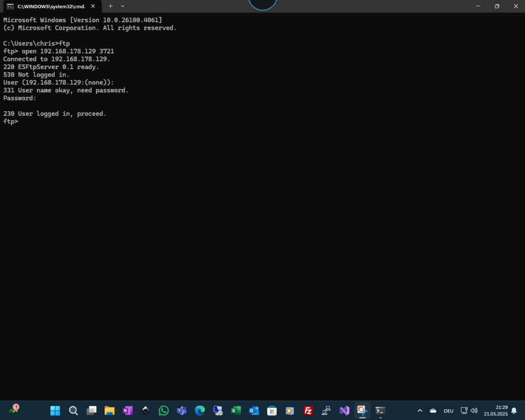This screenshot has width=525, height=420.
Task: Click the 'Password:' prompt line
Action: [19, 98]
